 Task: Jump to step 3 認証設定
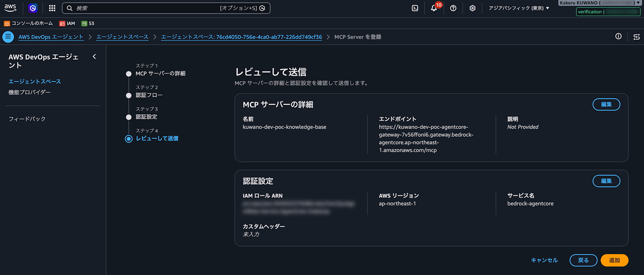tap(147, 117)
